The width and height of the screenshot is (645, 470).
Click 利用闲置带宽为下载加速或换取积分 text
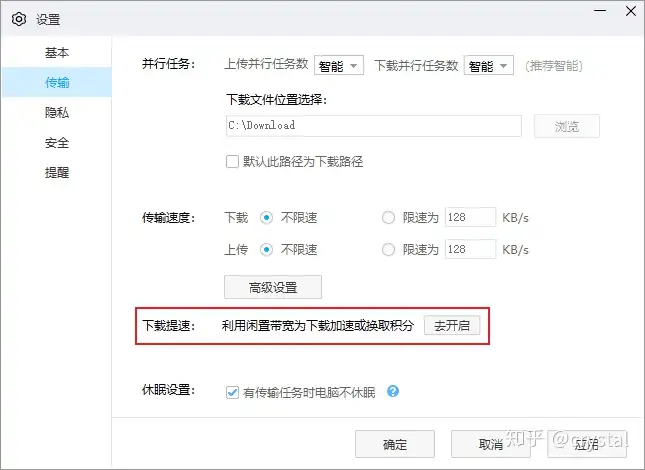coord(318,326)
